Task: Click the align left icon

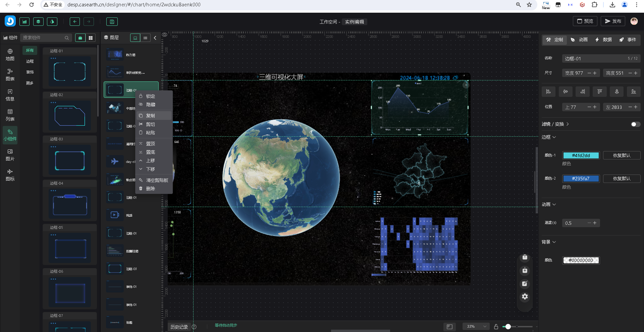Action: pos(548,91)
